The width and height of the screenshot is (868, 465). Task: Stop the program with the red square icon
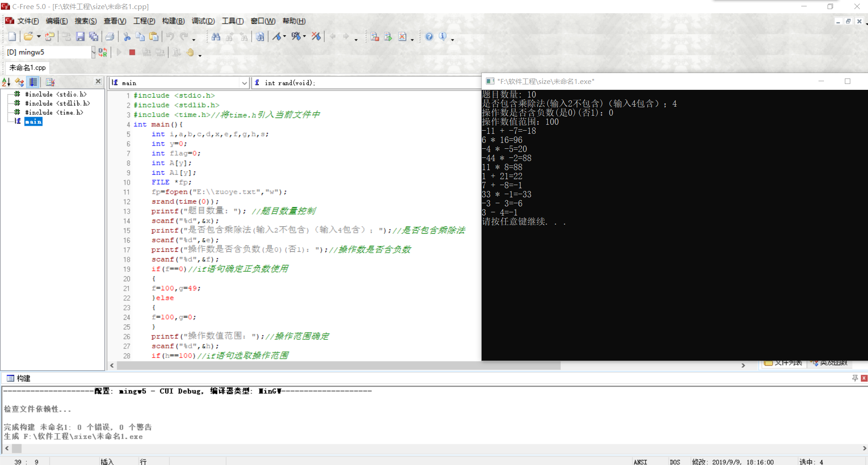click(x=132, y=53)
